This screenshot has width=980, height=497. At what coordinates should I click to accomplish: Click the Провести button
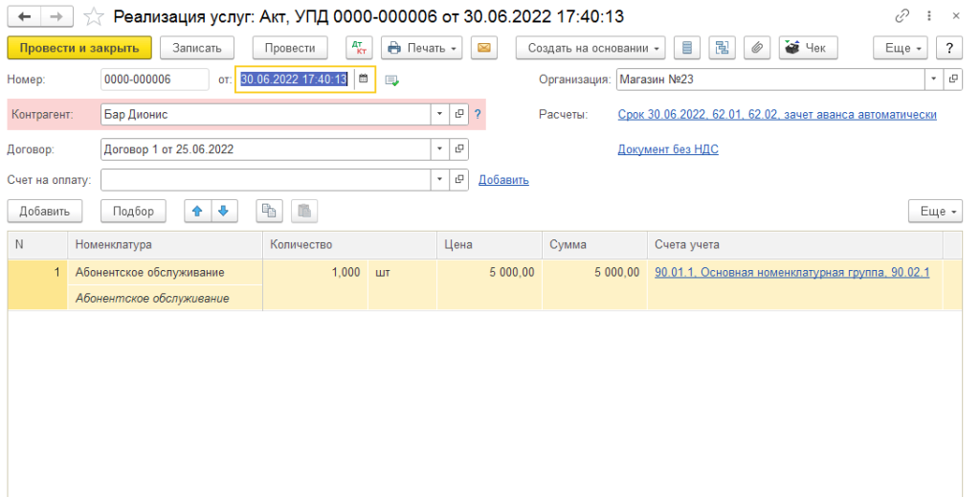coord(290,48)
